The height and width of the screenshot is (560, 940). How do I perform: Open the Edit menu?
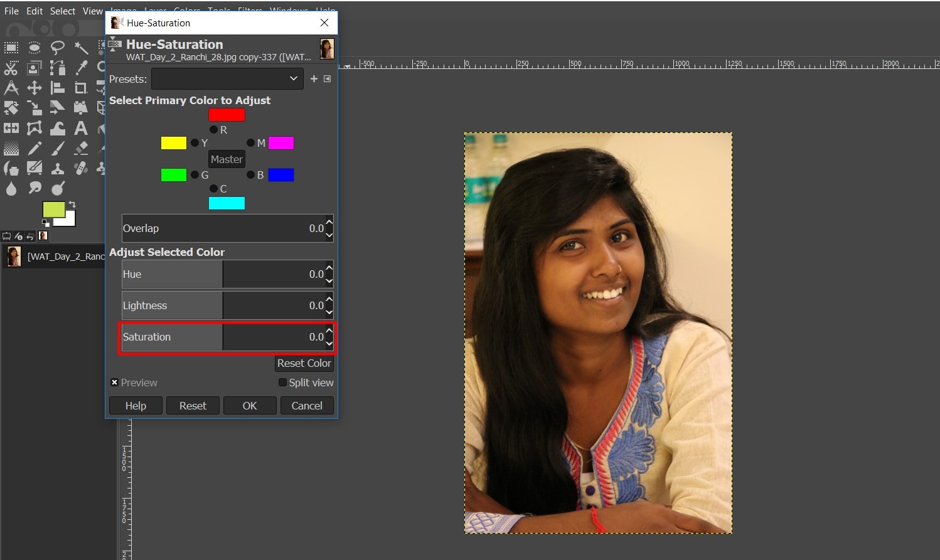[x=35, y=11]
